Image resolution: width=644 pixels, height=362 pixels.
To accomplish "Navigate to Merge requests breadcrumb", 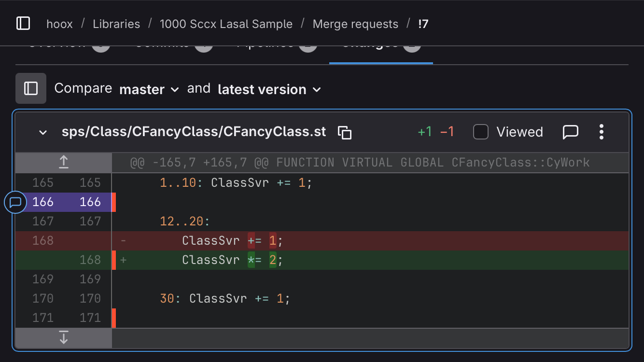I will pyautogui.click(x=355, y=24).
